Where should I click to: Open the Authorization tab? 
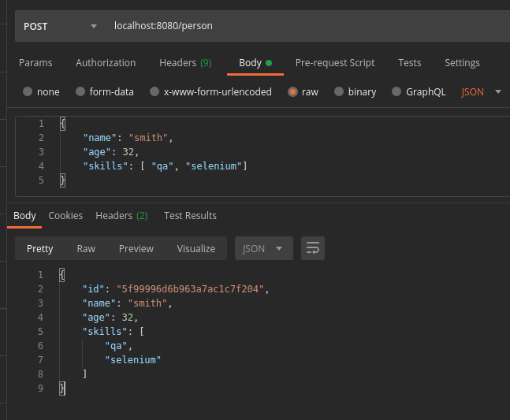[x=106, y=62]
